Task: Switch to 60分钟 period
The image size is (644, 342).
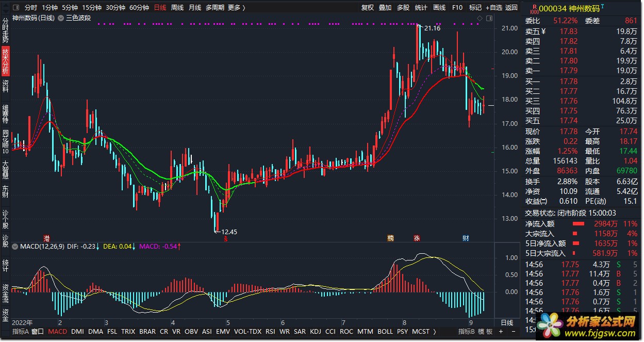Action: coord(139,8)
